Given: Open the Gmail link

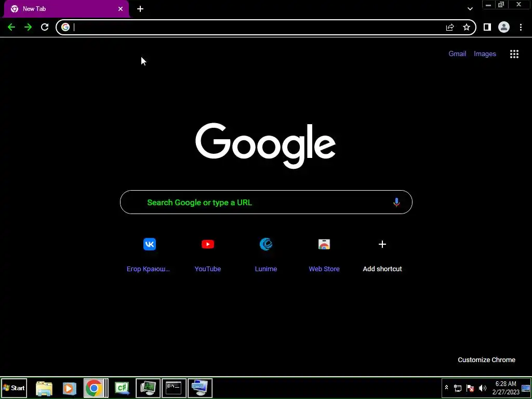Looking at the screenshot, I should [x=457, y=54].
